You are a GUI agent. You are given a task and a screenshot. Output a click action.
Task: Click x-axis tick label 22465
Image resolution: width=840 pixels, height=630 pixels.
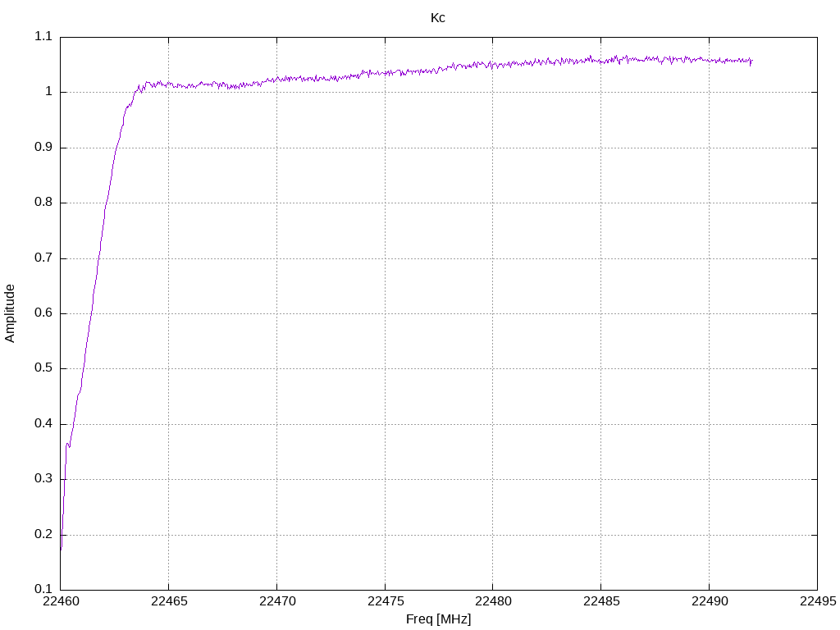(169, 601)
